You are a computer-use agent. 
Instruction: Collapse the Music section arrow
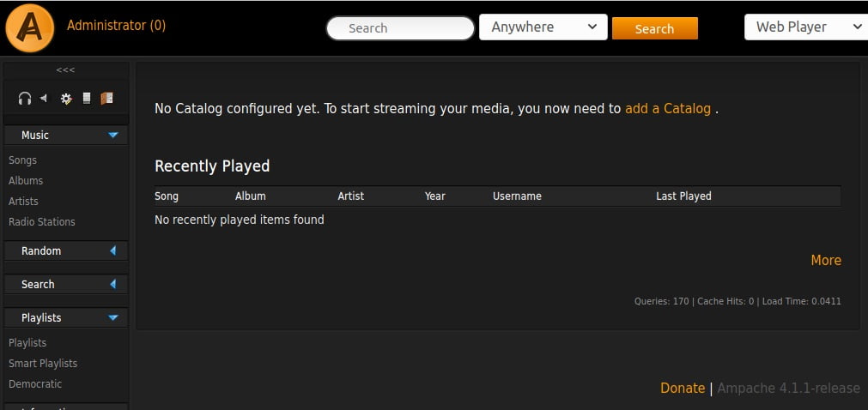click(113, 135)
